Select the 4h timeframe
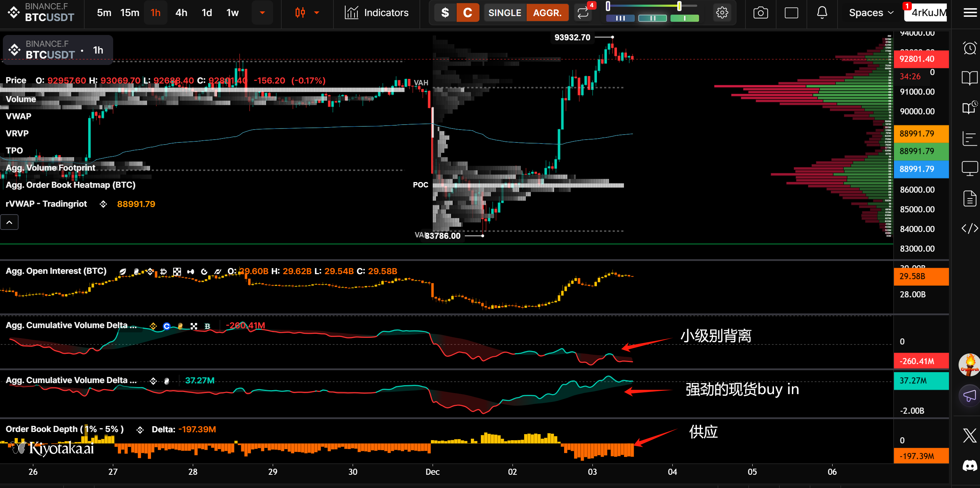The image size is (980, 488). tap(181, 13)
